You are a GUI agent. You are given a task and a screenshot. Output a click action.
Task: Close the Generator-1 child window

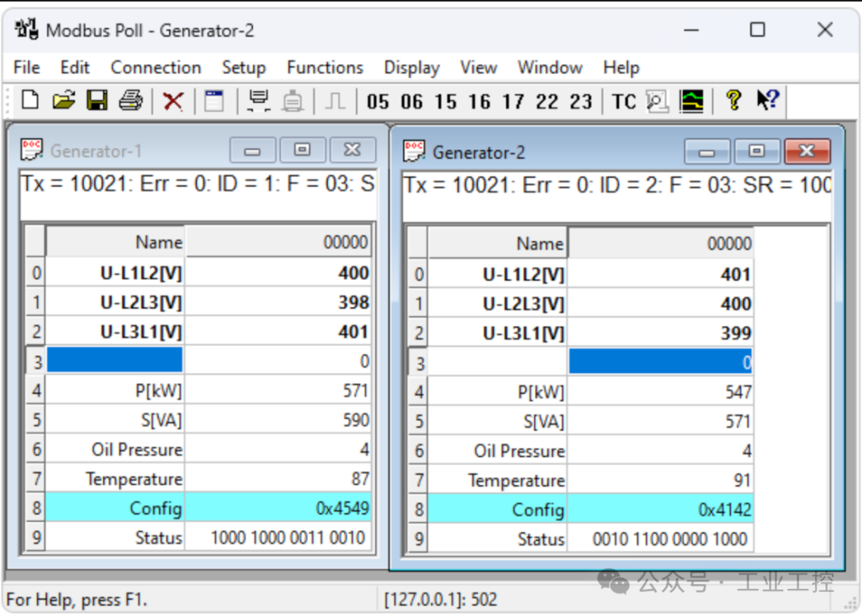(x=353, y=150)
